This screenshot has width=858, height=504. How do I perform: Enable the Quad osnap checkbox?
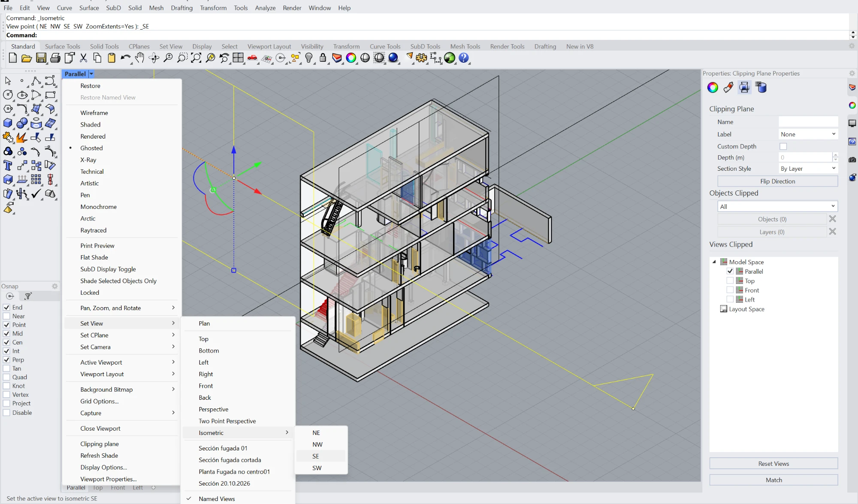pyautogui.click(x=6, y=377)
